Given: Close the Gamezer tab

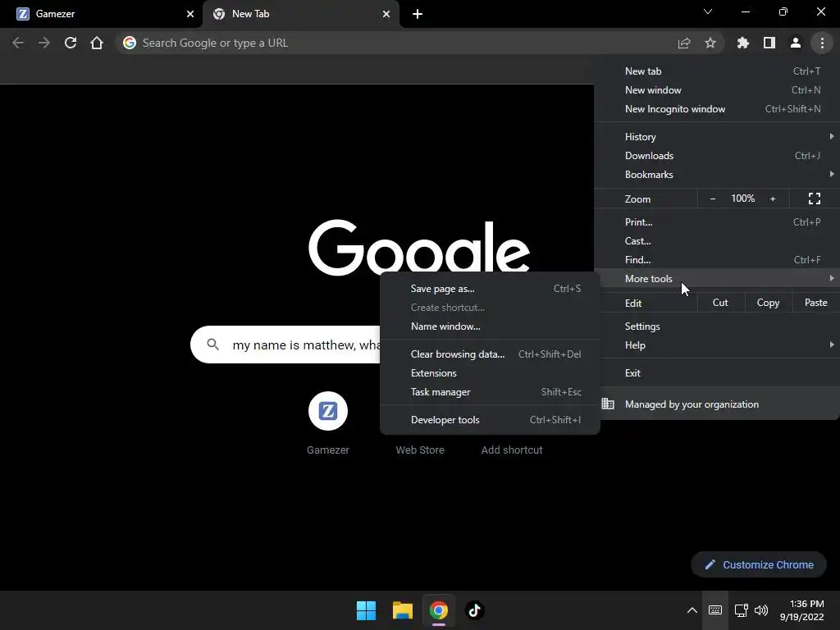Looking at the screenshot, I should [190, 14].
